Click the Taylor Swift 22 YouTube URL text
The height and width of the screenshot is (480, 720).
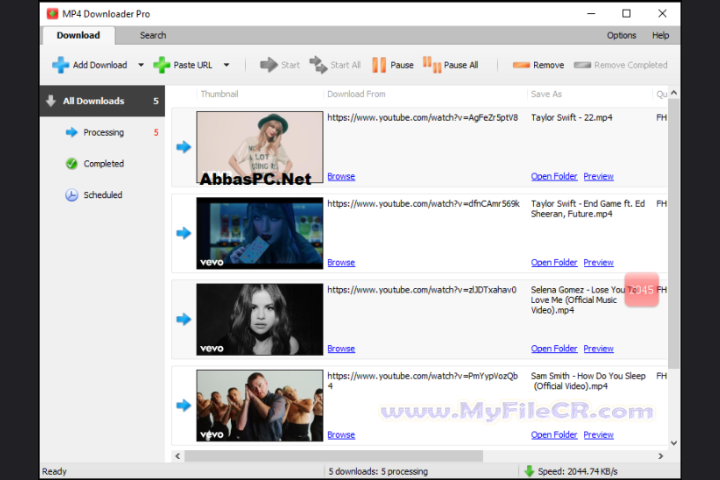click(422, 118)
